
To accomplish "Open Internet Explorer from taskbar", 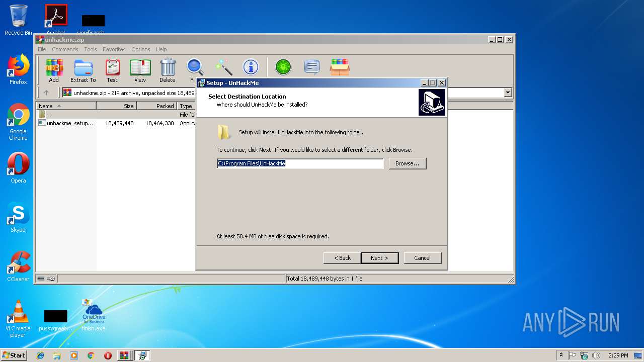I will pyautogui.click(x=40, y=355).
